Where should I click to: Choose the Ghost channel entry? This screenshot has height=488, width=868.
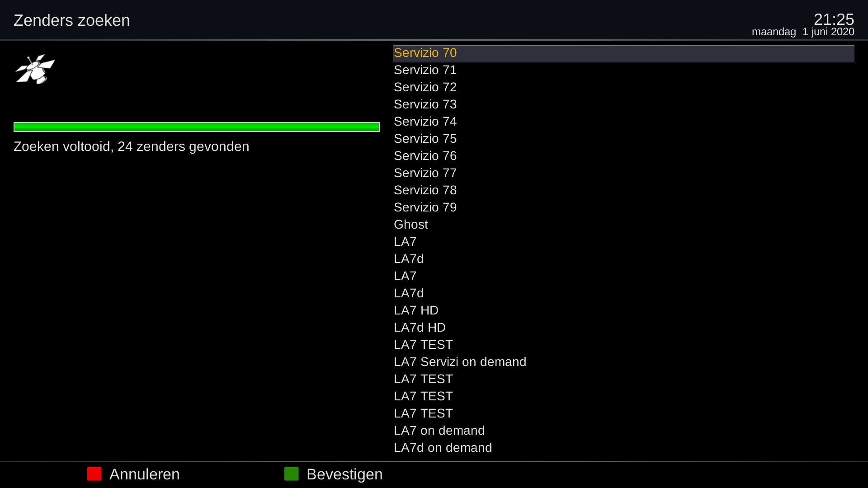pyautogui.click(x=410, y=225)
